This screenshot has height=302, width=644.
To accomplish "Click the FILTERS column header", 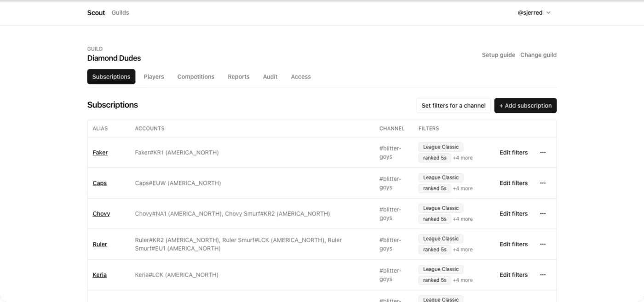I will pyautogui.click(x=429, y=129).
